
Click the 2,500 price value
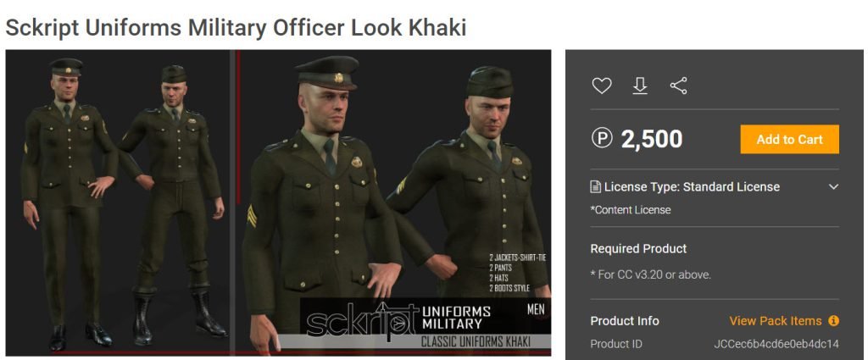tap(652, 140)
